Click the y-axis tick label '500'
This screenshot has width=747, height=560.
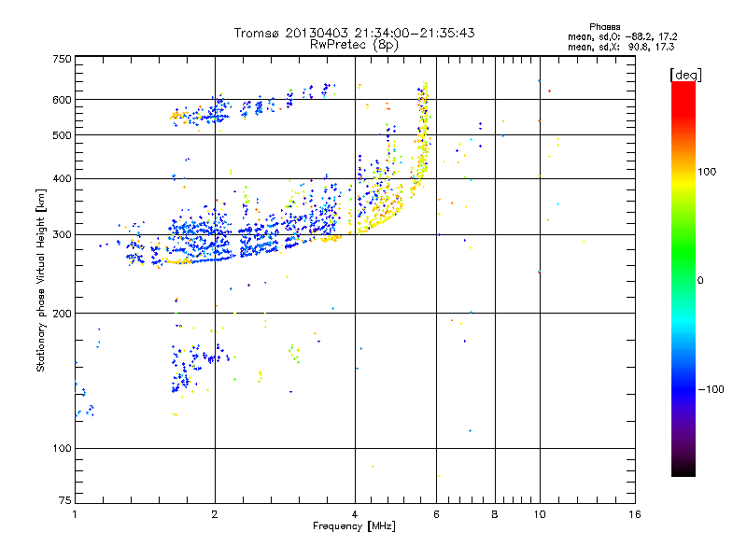[62, 135]
